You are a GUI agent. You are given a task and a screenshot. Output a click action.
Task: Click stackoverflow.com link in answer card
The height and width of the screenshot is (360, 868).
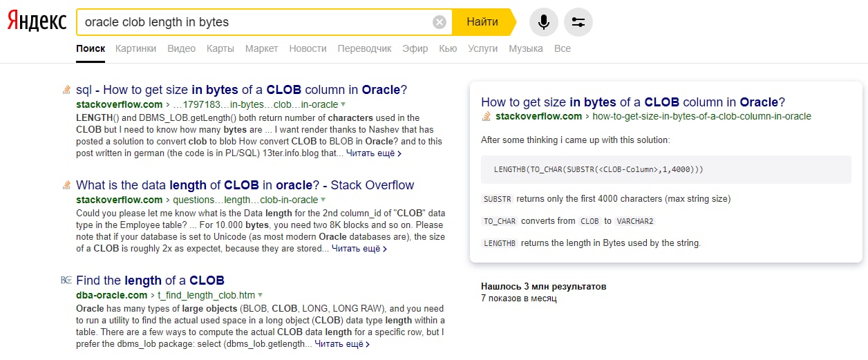(539, 116)
